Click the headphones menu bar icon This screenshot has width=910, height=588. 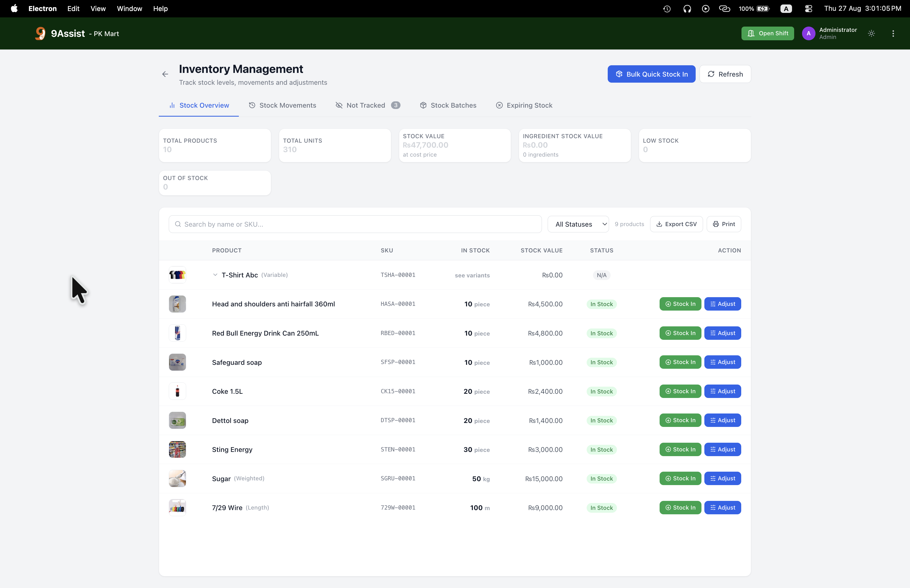tap(687, 8)
